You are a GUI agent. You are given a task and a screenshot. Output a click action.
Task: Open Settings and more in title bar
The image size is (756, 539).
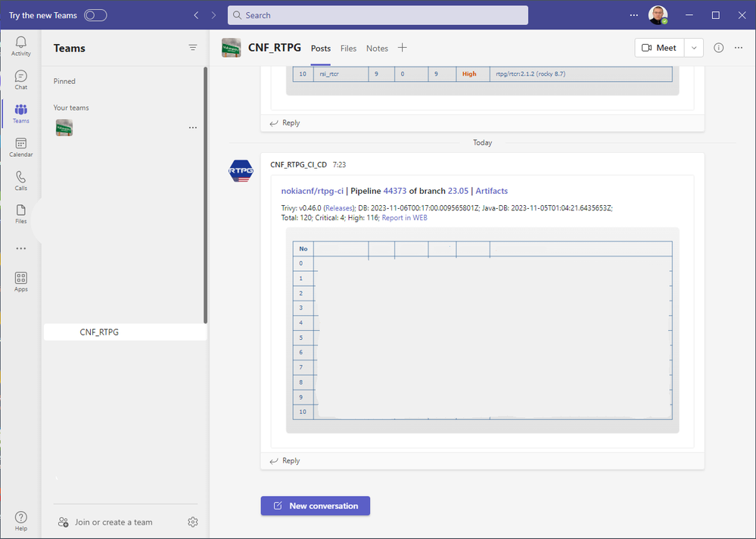point(633,15)
